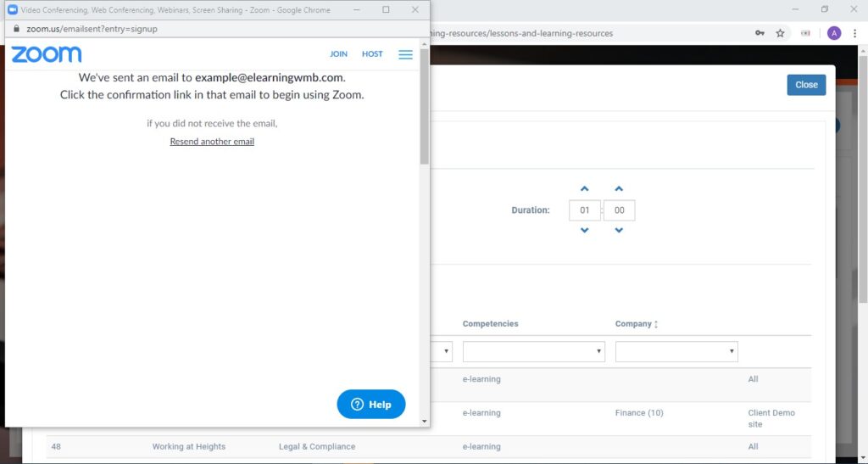Increase duration minutes with up chevron
The height and width of the screenshot is (464, 868).
619,189
